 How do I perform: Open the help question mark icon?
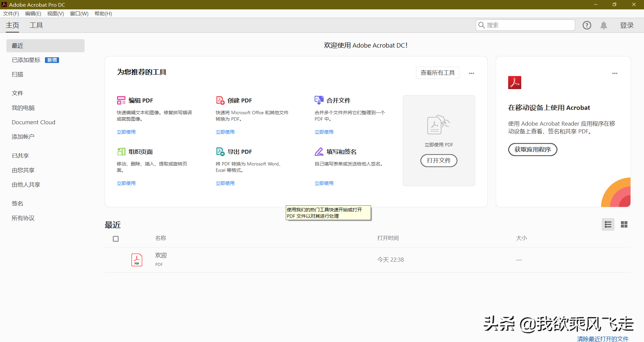pos(587,25)
